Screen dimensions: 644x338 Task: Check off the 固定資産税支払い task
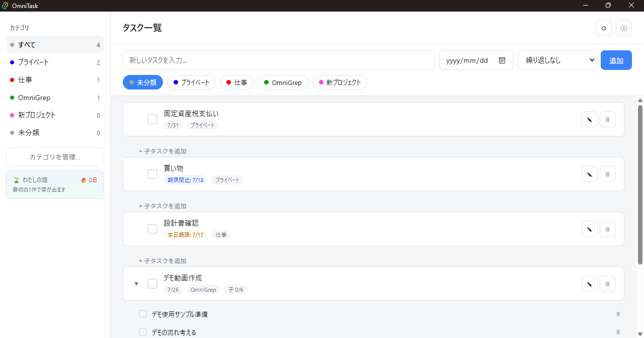pos(152,119)
